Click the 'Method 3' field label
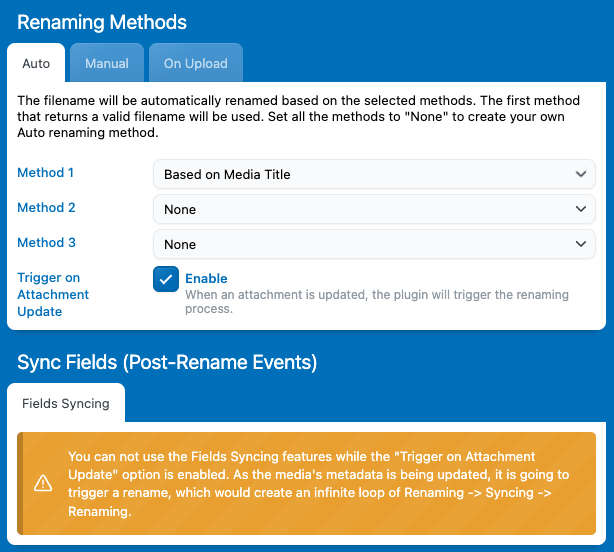This screenshot has width=614, height=552. (46, 243)
